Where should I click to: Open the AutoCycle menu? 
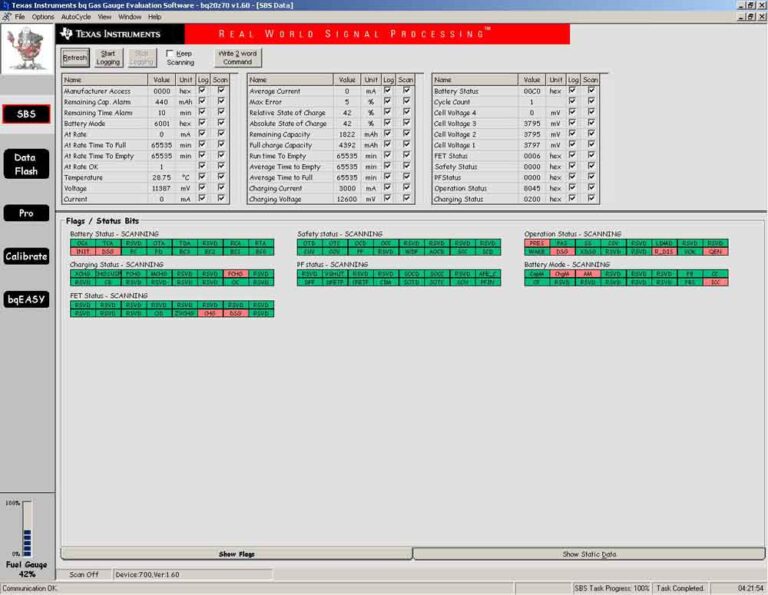pos(75,17)
